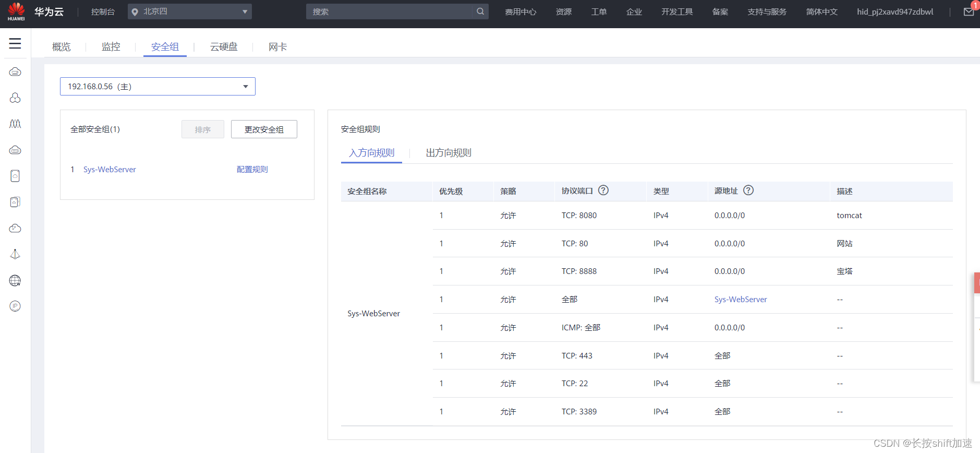Open account menu hid_pj2xavd947zdbwl
The width and height of the screenshot is (980, 453).
[x=895, y=11]
